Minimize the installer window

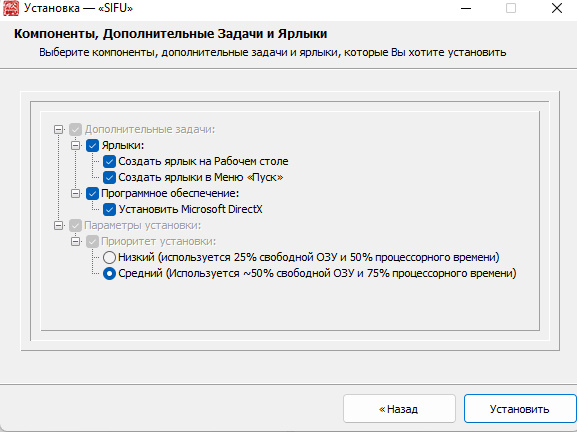(x=466, y=8)
